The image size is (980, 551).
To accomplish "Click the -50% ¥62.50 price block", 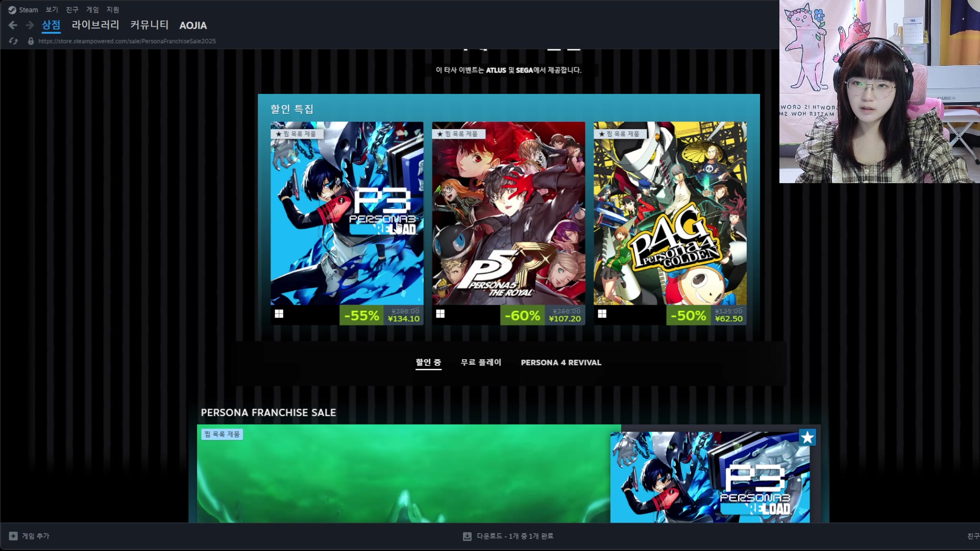I will click(x=706, y=315).
